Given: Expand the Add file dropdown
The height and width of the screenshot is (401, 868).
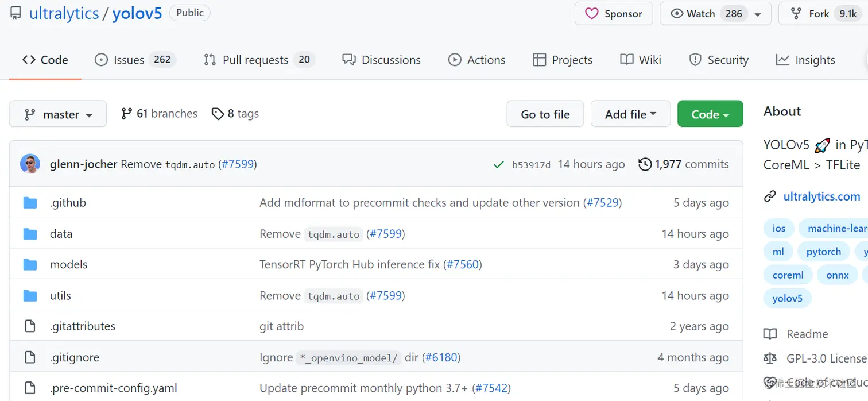Looking at the screenshot, I should point(630,114).
